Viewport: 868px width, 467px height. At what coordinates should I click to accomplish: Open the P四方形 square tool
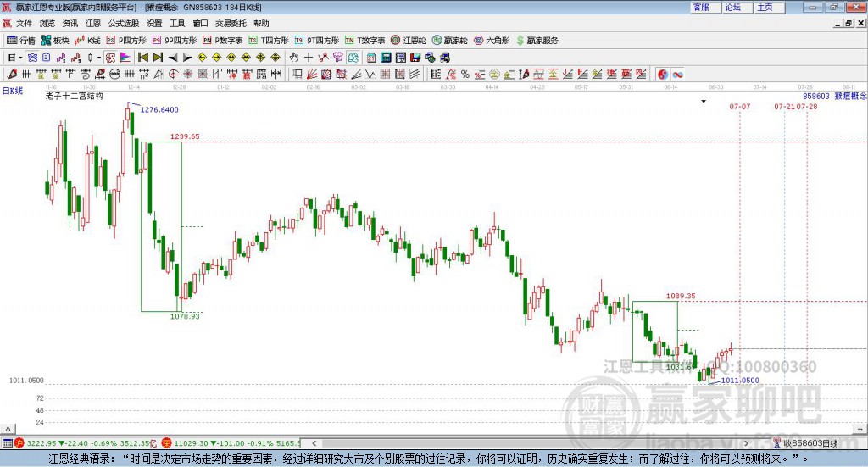click(126, 41)
